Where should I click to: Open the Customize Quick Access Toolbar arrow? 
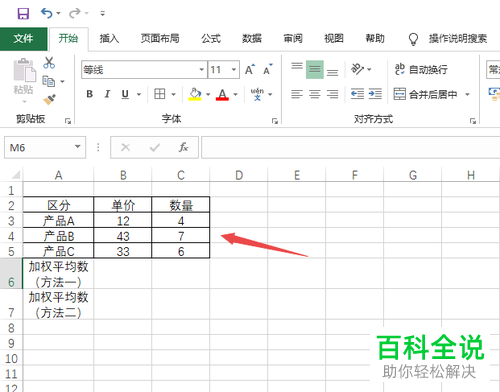(x=102, y=14)
